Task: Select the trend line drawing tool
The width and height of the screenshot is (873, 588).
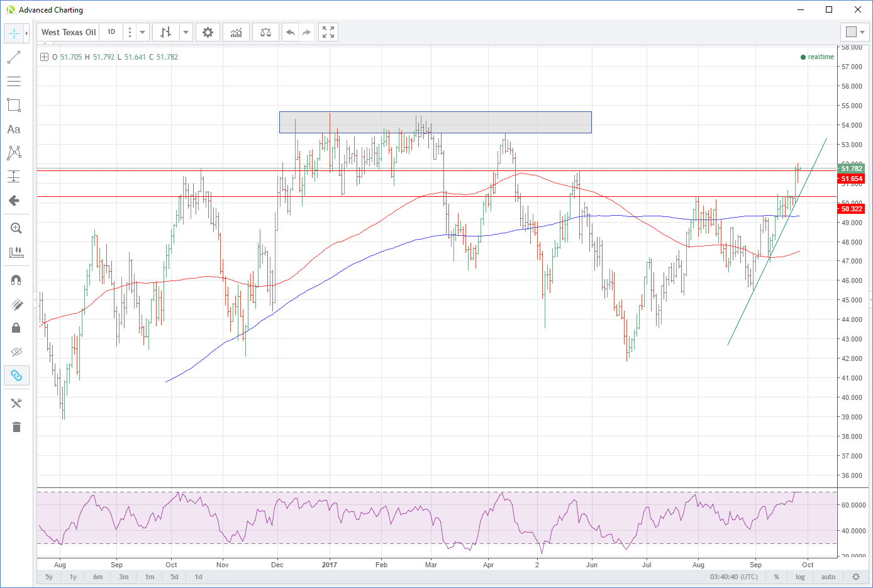Action: pos(14,57)
